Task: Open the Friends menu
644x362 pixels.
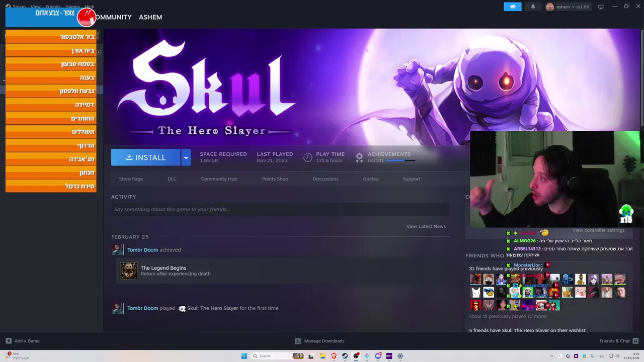Action: point(53,7)
